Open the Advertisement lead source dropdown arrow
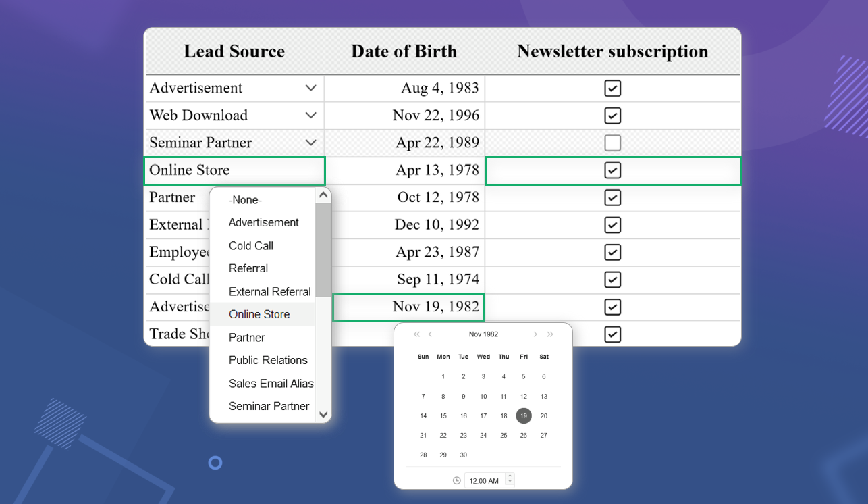 coord(310,89)
